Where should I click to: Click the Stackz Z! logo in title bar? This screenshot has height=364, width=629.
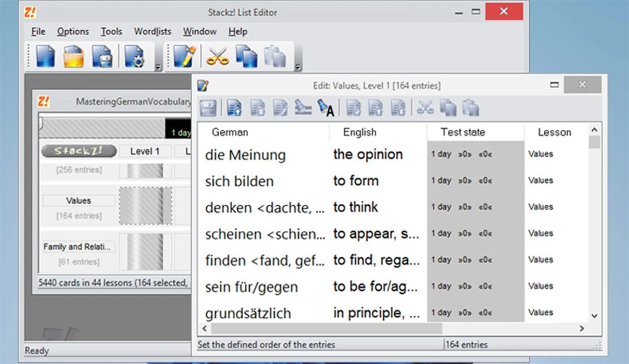(x=30, y=12)
